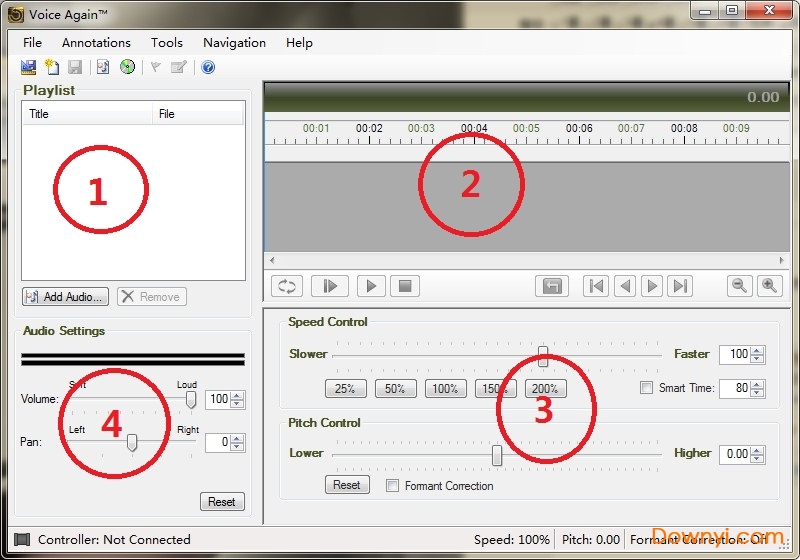Image resolution: width=800 pixels, height=560 pixels.
Task: Open the Annotations menu
Action: click(96, 43)
